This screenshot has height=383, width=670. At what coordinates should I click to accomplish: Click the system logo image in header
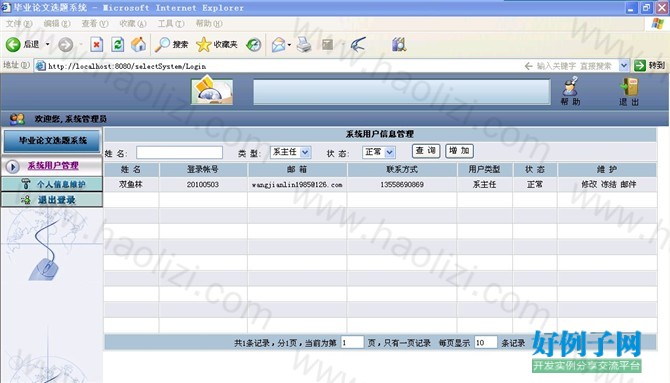pyautogui.click(x=212, y=90)
